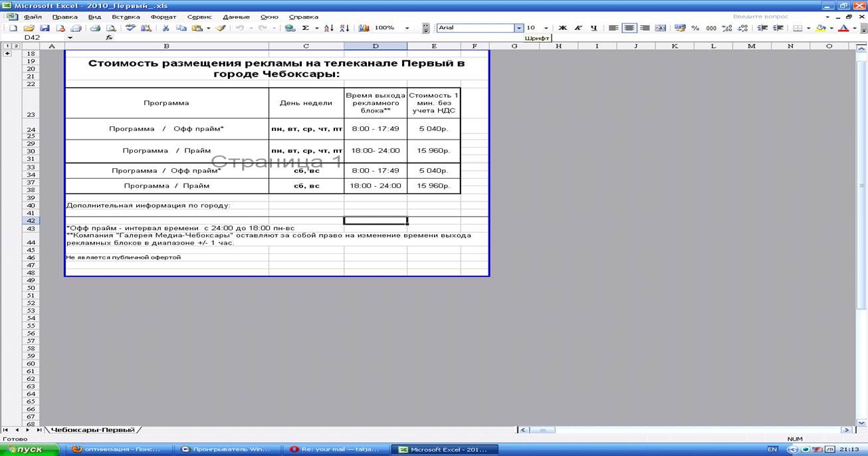The height and width of the screenshot is (456, 868).
Task: Click the пуск Start button
Action: [30, 449]
